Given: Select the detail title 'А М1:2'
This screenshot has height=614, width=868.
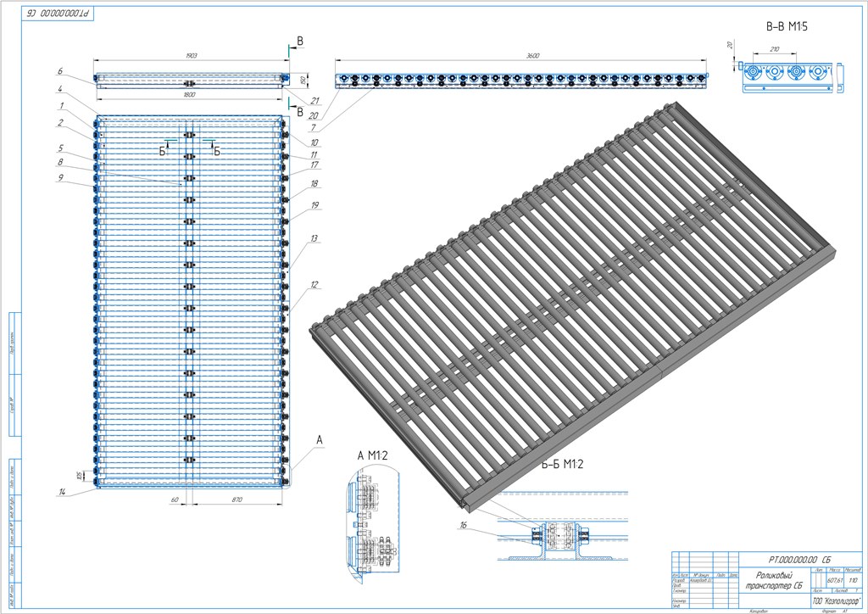Looking at the screenshot, I should (373, 455).
